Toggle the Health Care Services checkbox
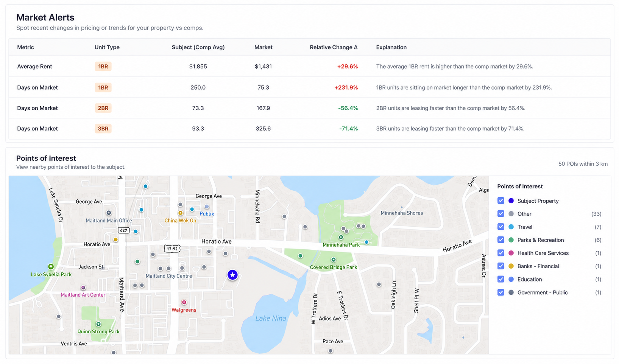Screen dimensions: 619x364 coord(501,253)
